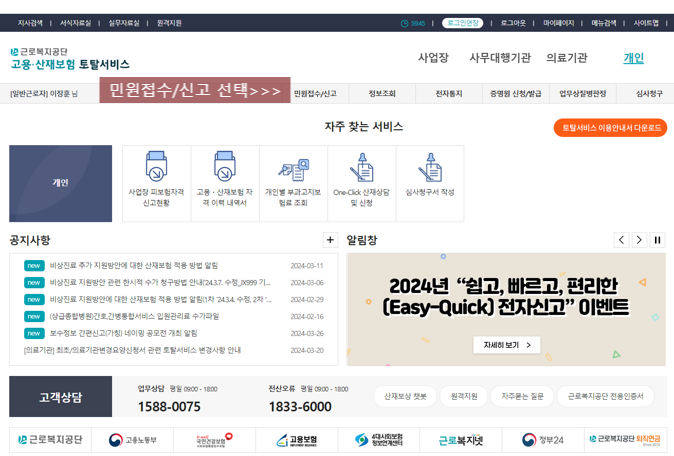Open the 4대사회보험 정보연계센터 footer logo
674x456 pixels.
pos(379,440)
